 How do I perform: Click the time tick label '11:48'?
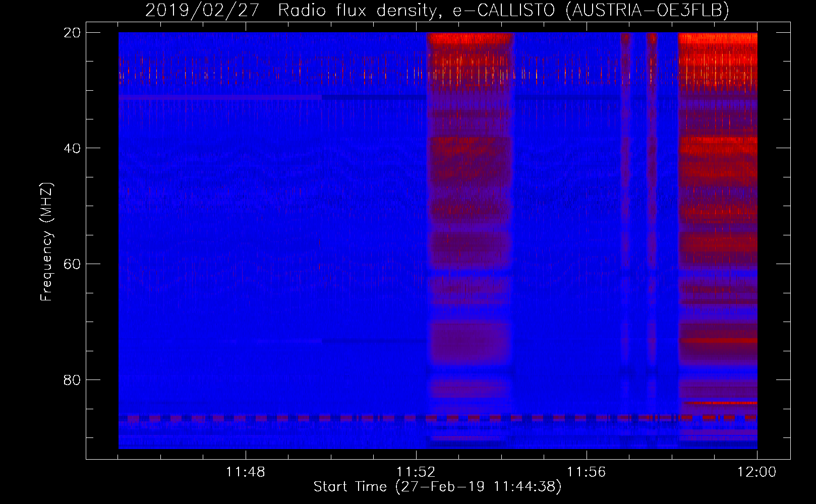pos(246,472)
